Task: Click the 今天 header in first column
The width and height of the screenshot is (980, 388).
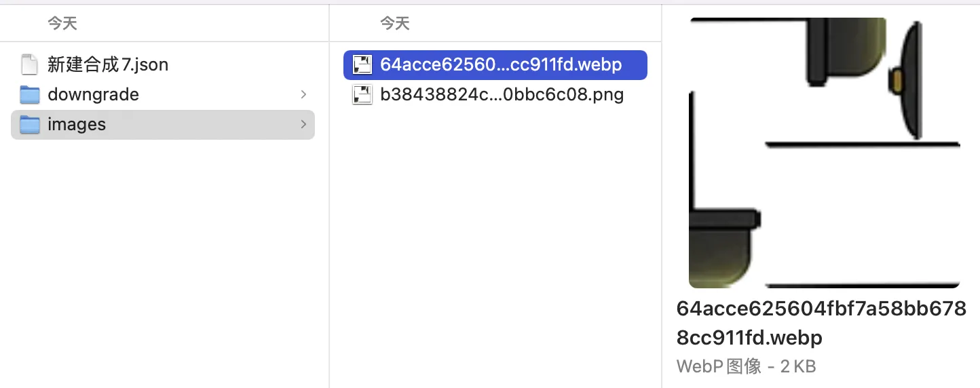Action: [62, 24]
